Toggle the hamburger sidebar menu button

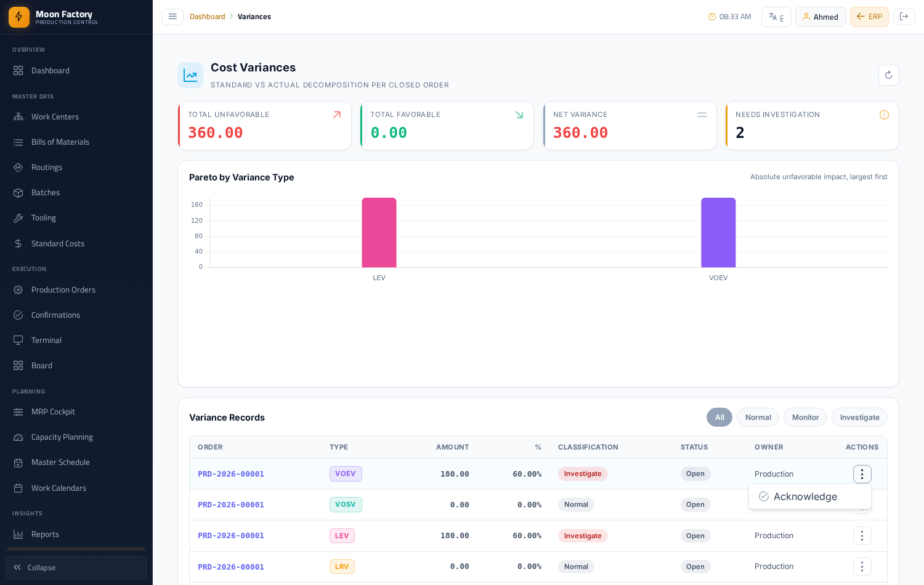172,17
